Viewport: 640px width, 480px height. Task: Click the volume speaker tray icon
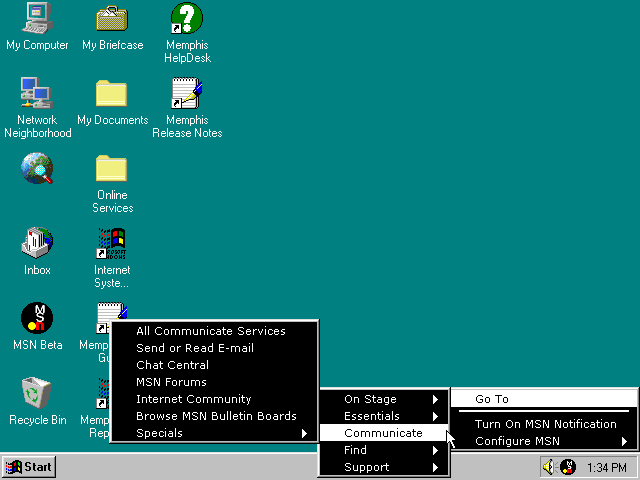tap(549, 467)
